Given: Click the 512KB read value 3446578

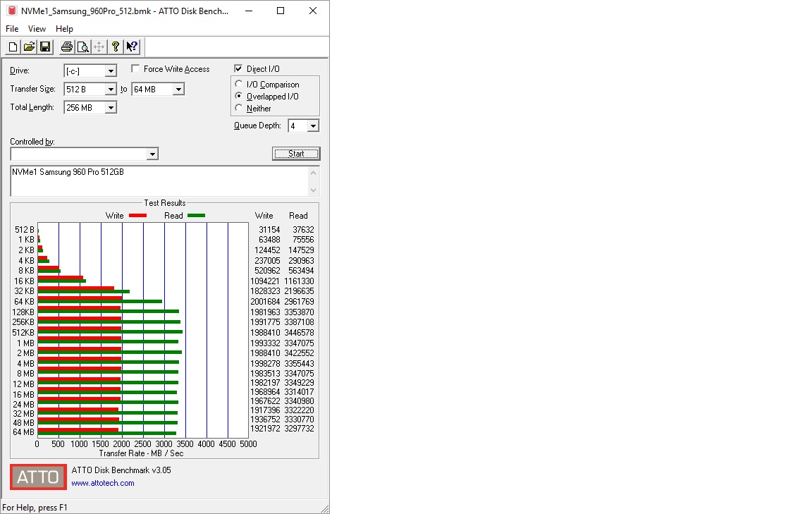Looking at the screenshot, I should point(299,333).
